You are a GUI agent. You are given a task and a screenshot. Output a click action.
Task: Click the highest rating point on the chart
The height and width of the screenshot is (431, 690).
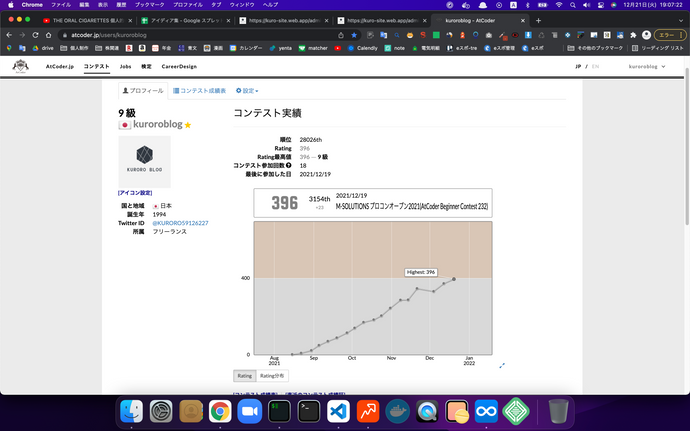(454, 279)
